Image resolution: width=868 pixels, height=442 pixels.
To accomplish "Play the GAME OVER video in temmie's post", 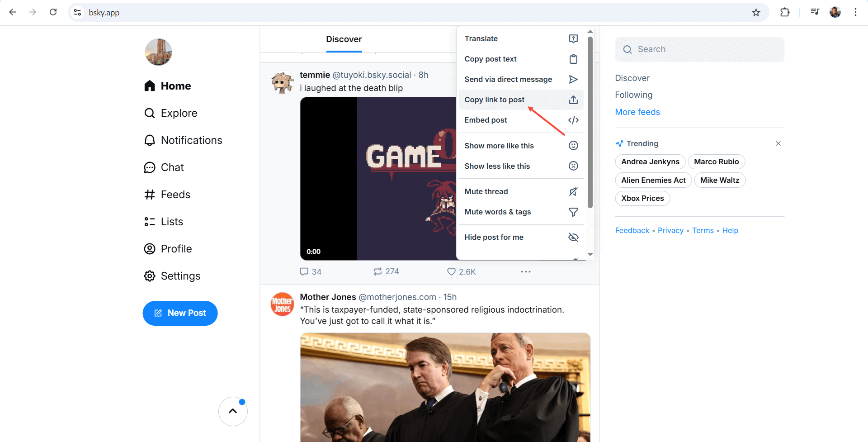I will (x=378, y=179).
